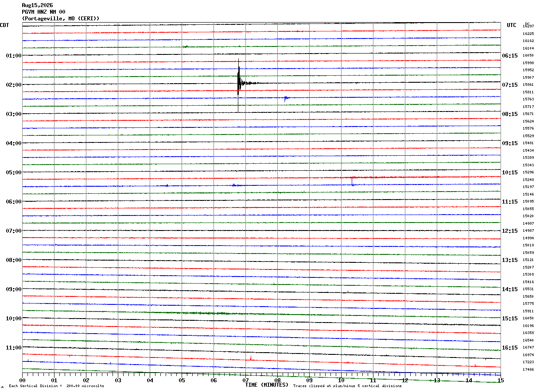Click the TIME (MINUTES) axis title

point(267,385)
